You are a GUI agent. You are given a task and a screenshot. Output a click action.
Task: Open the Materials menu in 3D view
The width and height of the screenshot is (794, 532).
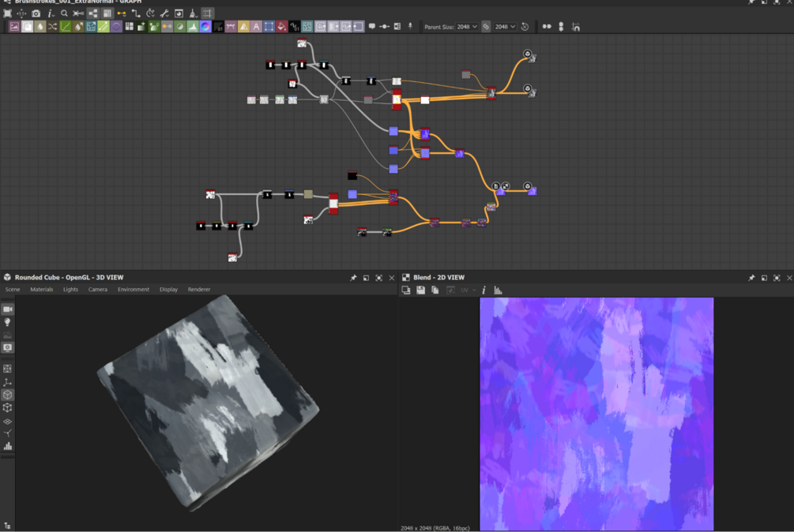pos(42,289)
